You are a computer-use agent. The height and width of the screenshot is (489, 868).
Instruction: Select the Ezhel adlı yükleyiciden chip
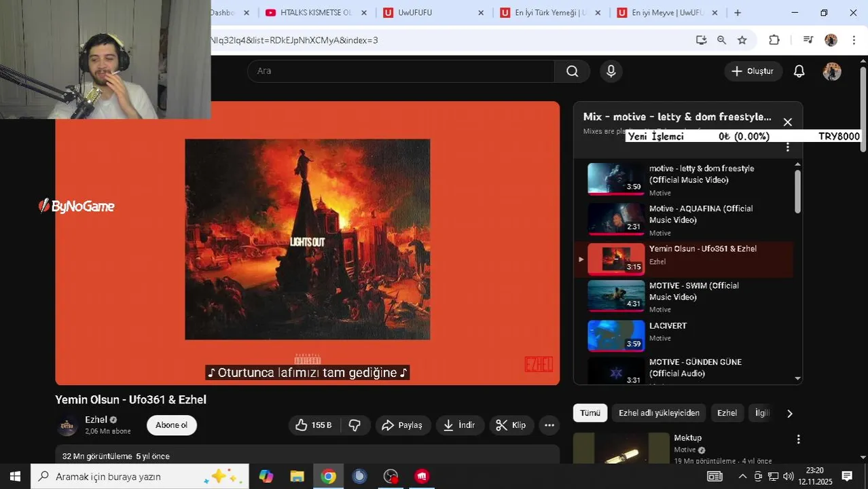pos(659,413)
